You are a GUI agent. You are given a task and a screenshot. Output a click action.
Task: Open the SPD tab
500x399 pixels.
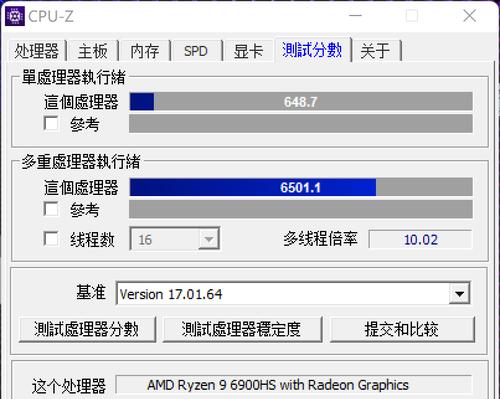pos(196,51)
